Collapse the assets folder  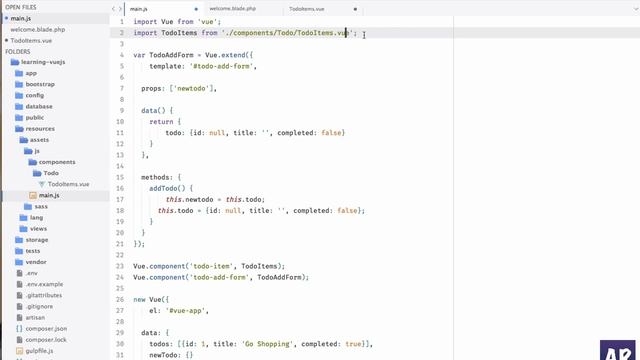click(39, 140)
